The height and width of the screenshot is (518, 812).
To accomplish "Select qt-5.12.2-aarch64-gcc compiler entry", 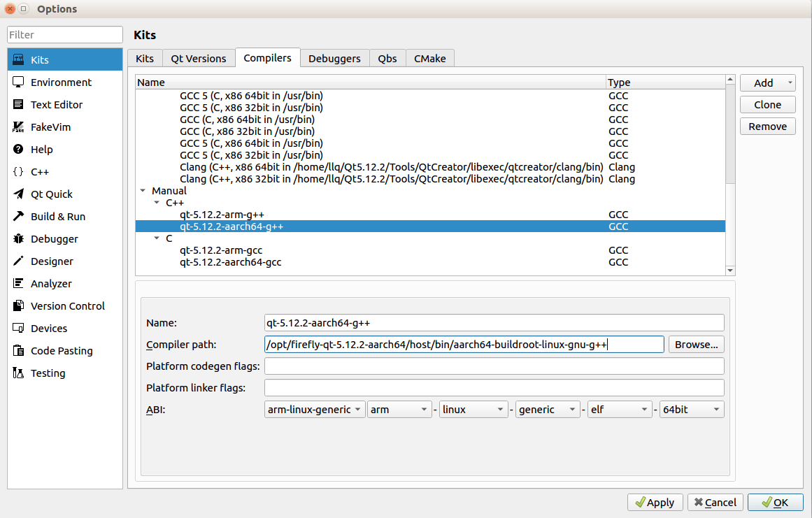I will [230, 262].
